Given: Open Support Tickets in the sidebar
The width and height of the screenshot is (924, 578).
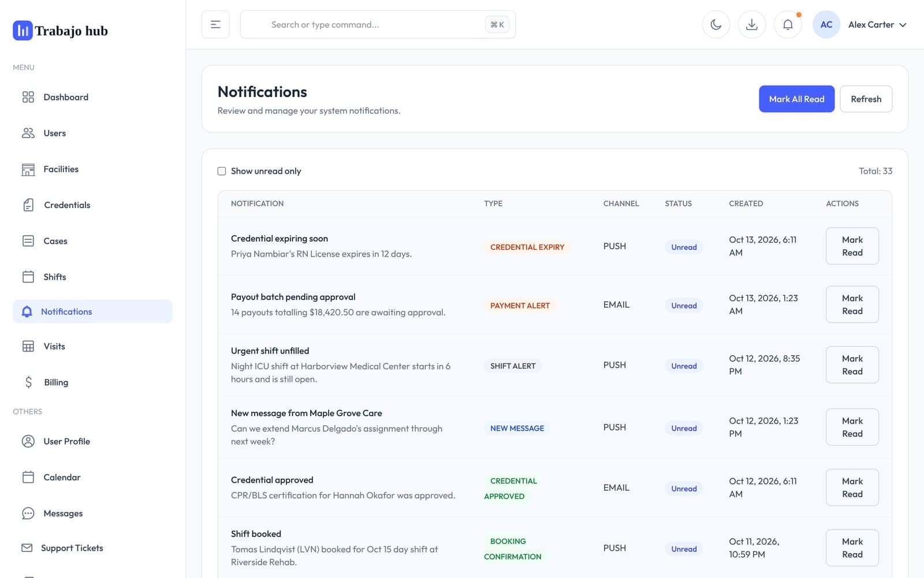Looking at the screenshot, I should click(x=93, y=548).
